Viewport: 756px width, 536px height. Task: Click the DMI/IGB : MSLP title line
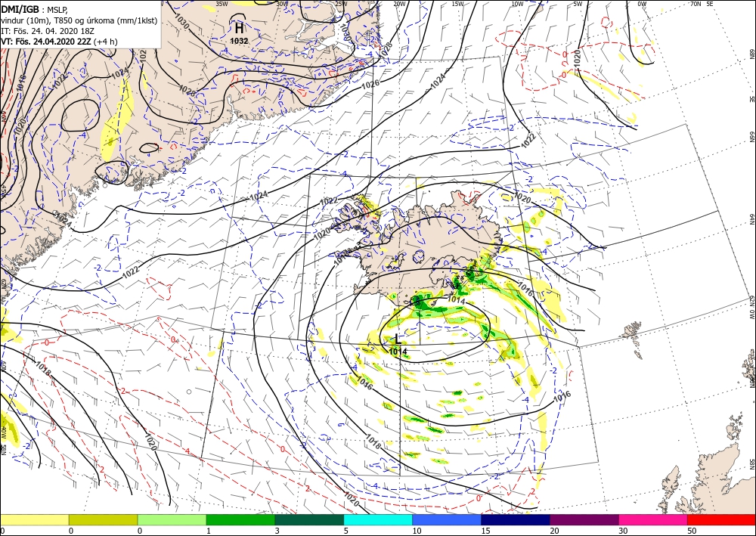click(x=34, y=8)
